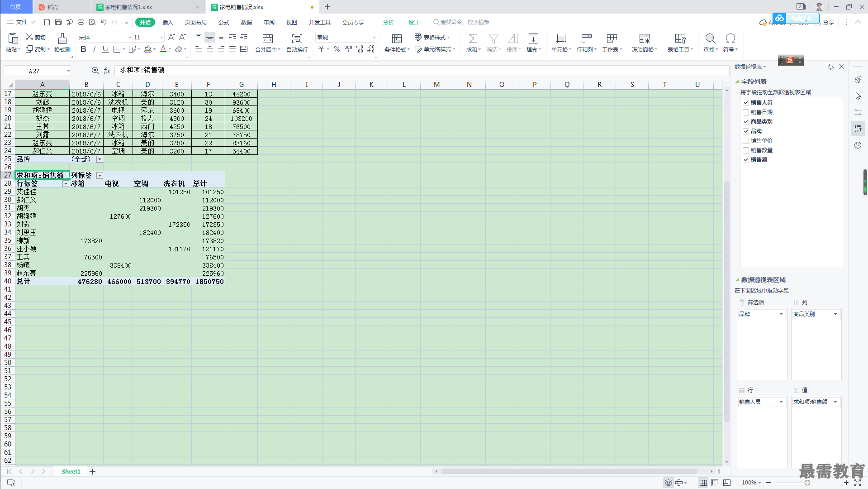Open 求和项:销售额 dropdown in values area
Screen dimensions: 868x489
click(x=835, y=402)
